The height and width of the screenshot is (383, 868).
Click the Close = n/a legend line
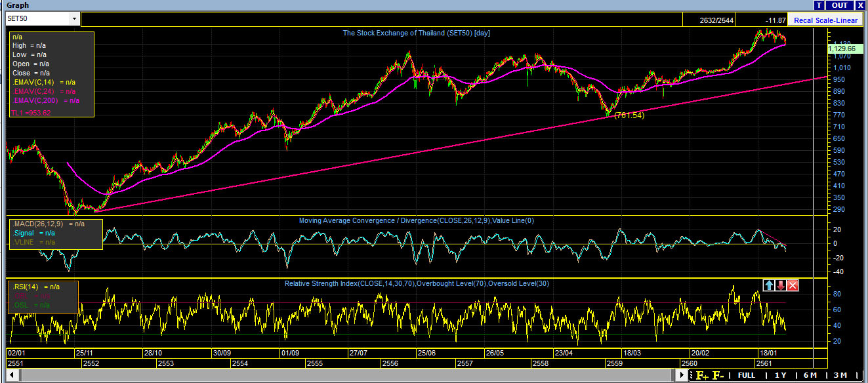pos(31,73)
